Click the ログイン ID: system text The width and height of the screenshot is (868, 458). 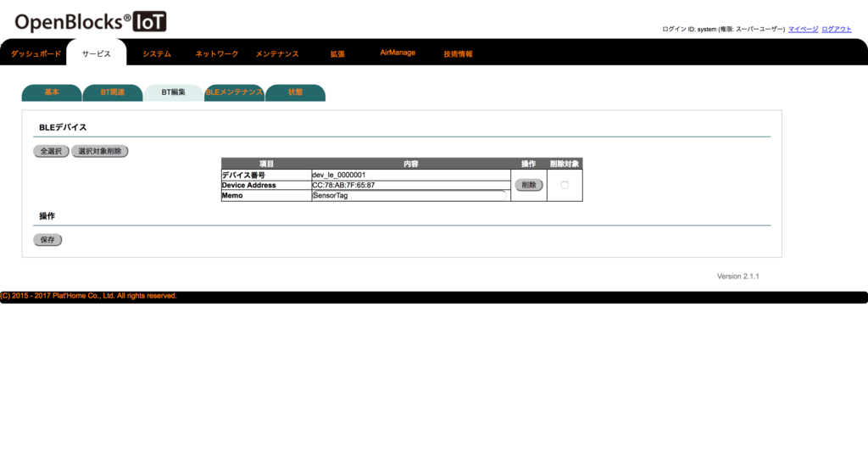[x=689, y=29]
